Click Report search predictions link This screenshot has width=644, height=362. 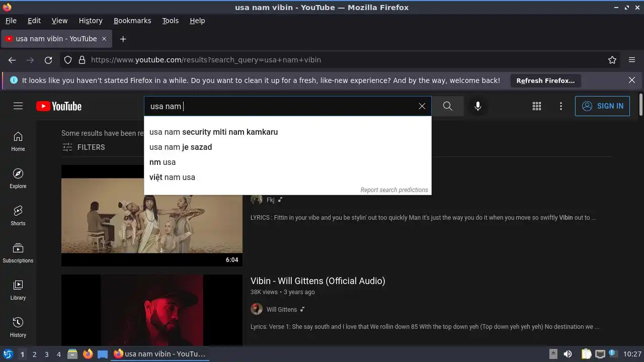[394, 190]
